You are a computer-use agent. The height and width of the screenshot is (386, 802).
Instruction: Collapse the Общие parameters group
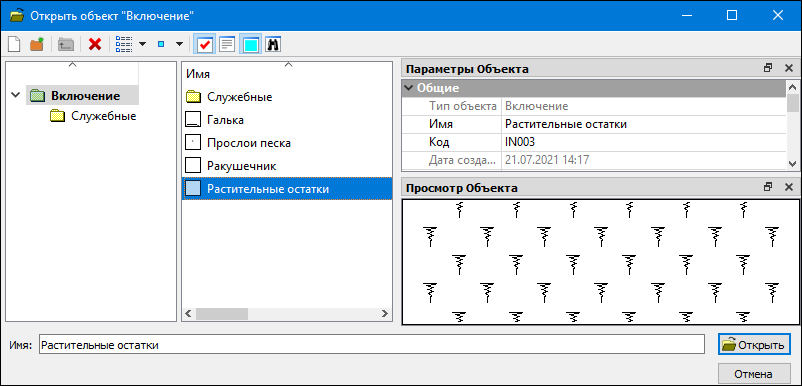click(x=408, y=87)
